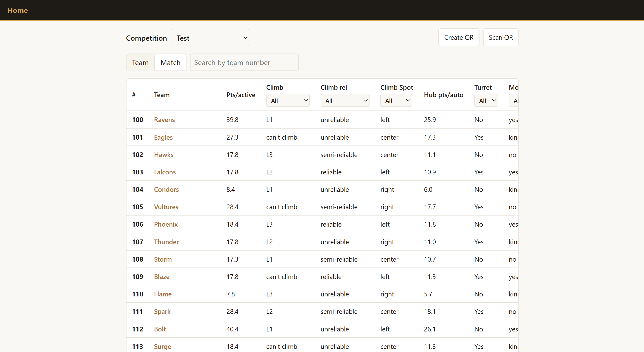Open the Storm team link

pos(163,259)
